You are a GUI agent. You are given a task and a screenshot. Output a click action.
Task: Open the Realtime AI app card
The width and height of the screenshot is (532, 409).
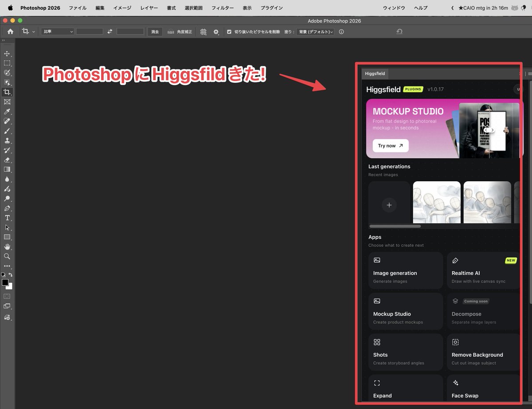484,270
